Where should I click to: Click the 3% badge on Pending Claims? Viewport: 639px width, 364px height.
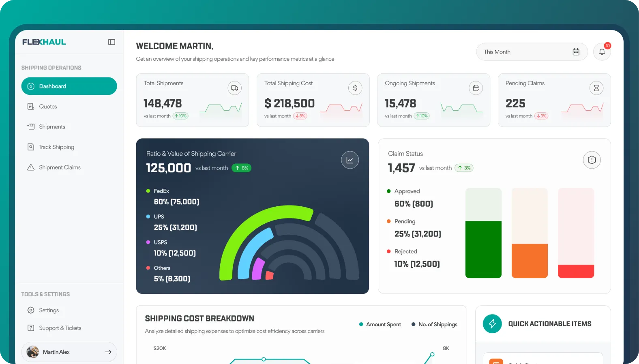pyautogui.click(x=541, y=116)
